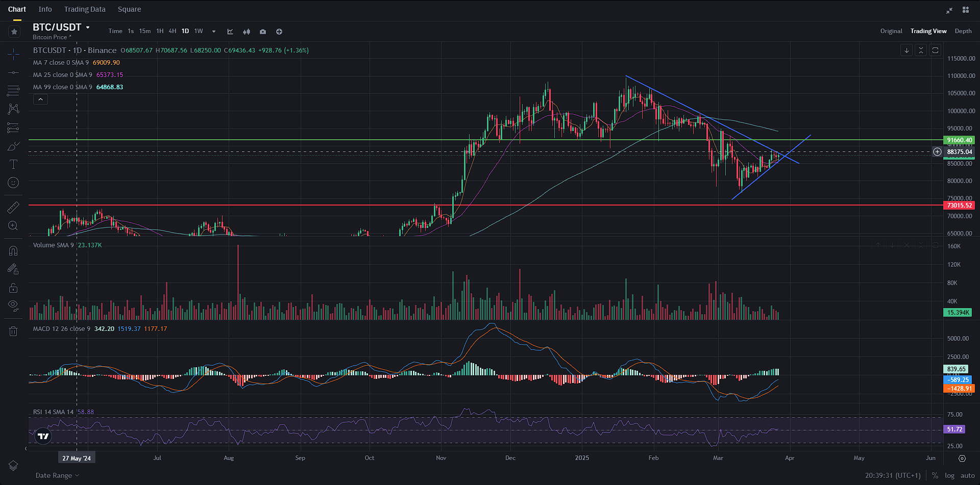
Task: Open the Bitcoin Price link
Action: click(x=52, y=37)
